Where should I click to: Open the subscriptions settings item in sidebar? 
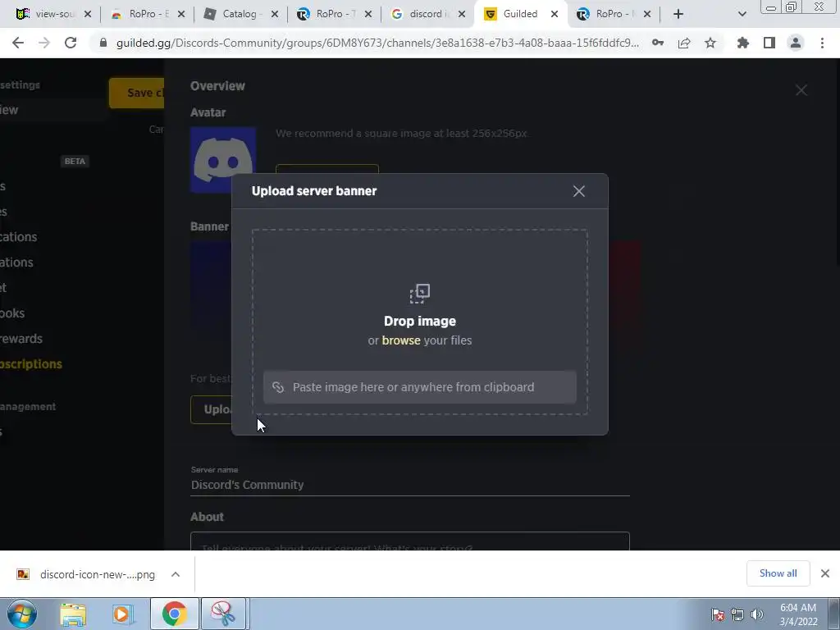click(x=31, y=364)
